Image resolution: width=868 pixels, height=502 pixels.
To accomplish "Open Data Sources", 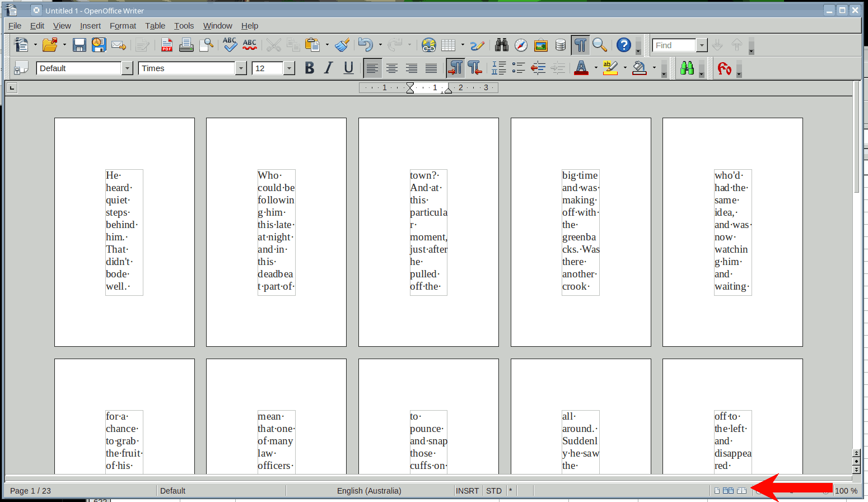I will [x=561, y=45].
